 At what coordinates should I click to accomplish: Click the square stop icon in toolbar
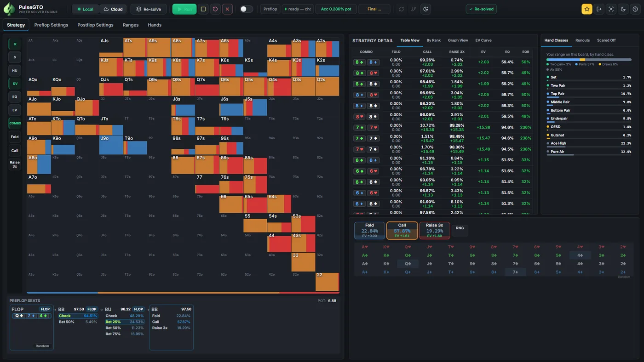coord(203,9)
